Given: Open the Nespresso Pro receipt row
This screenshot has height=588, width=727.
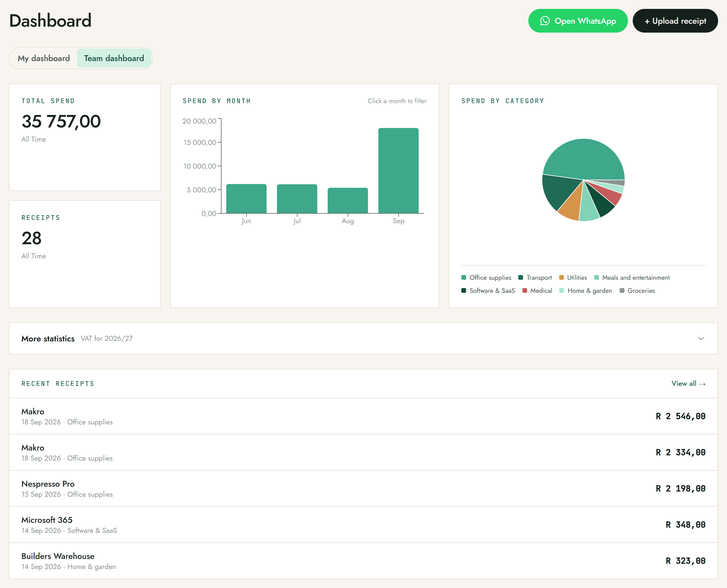Looking at the screenshot, I should click(363, 489).
